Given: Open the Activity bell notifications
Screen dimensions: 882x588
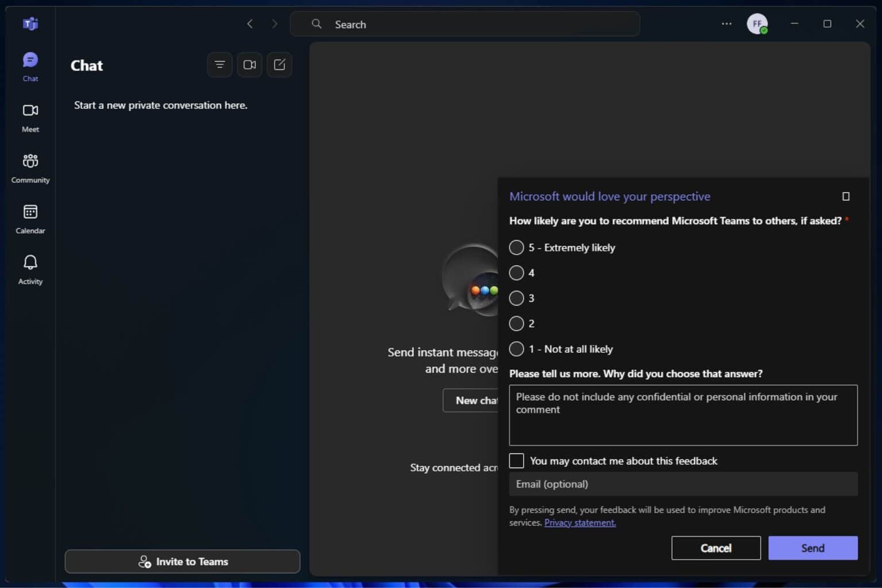Looking at the screenshot, I should [30, 270].
